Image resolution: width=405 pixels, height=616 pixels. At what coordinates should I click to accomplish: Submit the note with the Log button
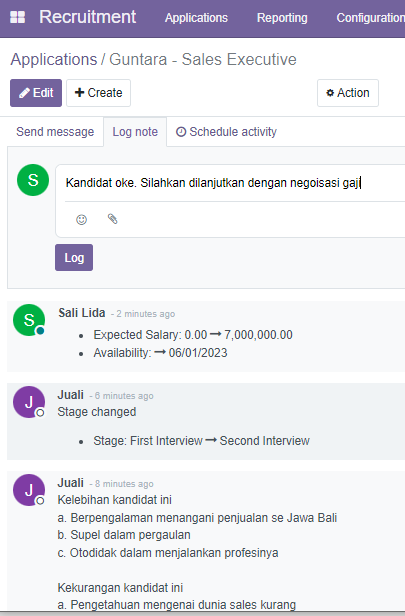tap(74, 257)
